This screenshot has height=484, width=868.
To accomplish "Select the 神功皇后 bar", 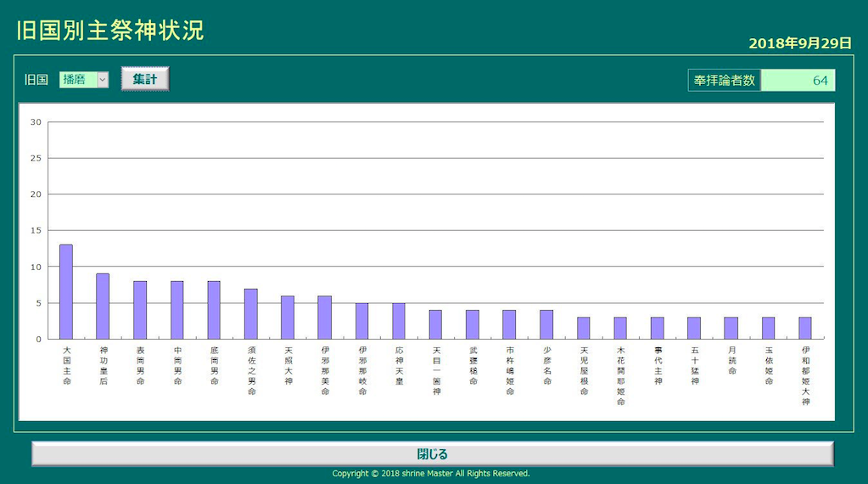I will (x=103, y=307).
